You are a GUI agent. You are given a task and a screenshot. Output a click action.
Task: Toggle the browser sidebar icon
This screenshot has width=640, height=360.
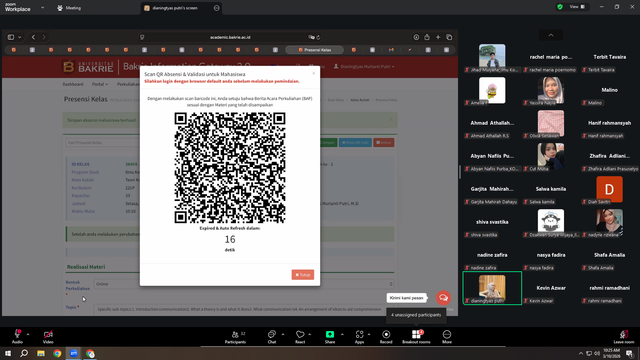tap(11, 37)
